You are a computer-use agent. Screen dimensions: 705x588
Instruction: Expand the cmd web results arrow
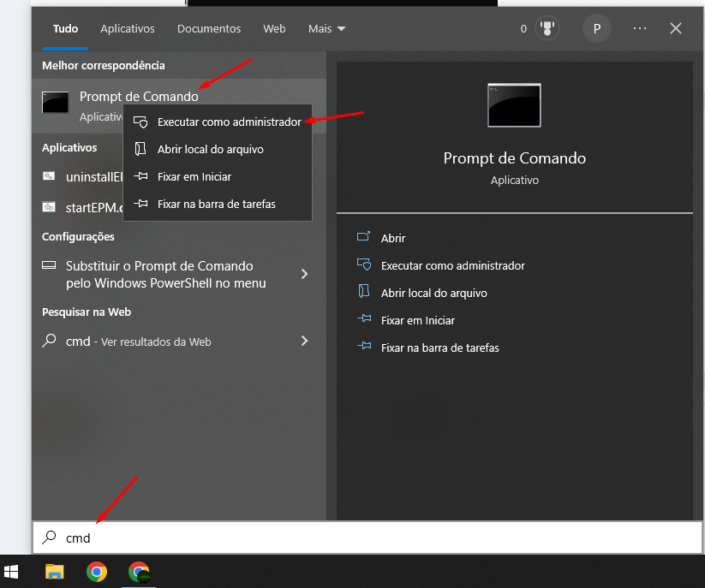[x=304, y=341]
